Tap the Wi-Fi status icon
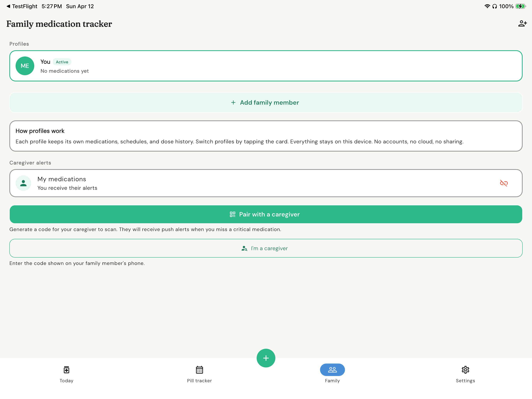532x399 pixels. [487, 6]
